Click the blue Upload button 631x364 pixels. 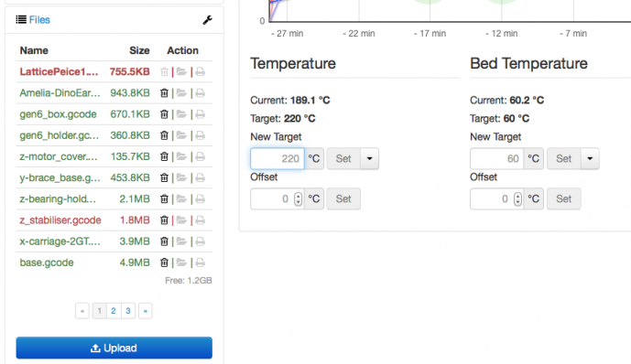click(114, 348)
